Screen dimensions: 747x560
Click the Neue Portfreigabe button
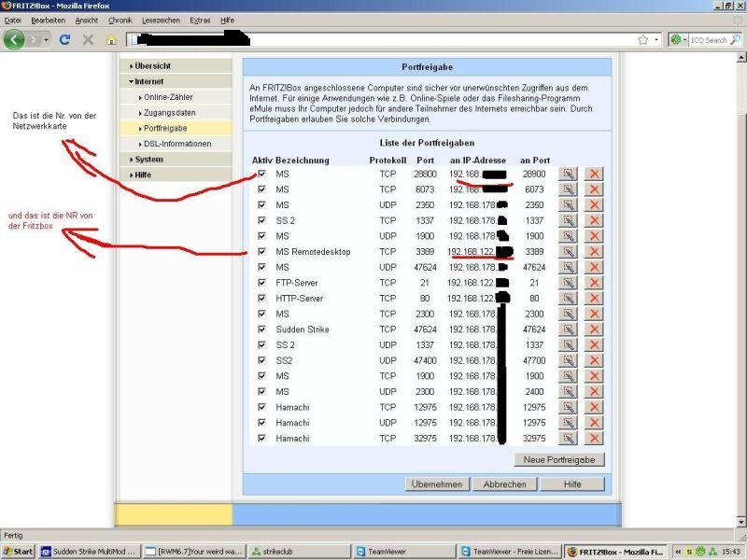[559, 459]
